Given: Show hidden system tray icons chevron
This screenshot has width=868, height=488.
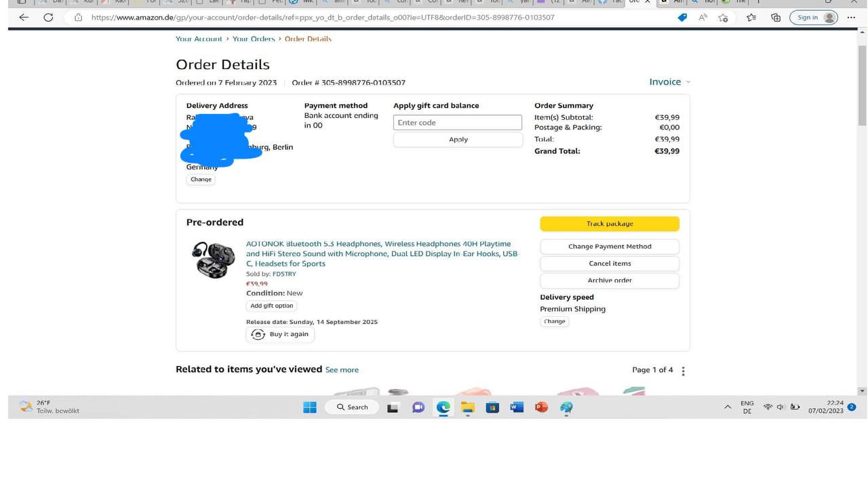Looking at the screenshot, I should pos(728,407).
